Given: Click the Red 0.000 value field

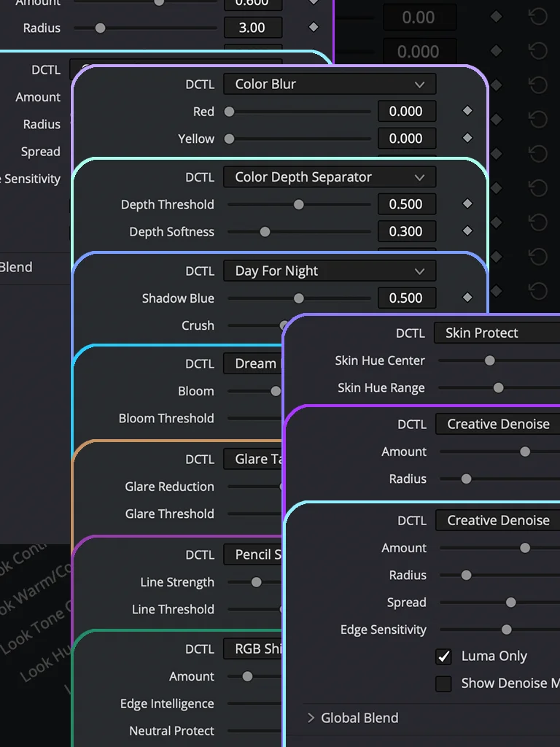Looking at the screenshot, I should click(407, 111).
